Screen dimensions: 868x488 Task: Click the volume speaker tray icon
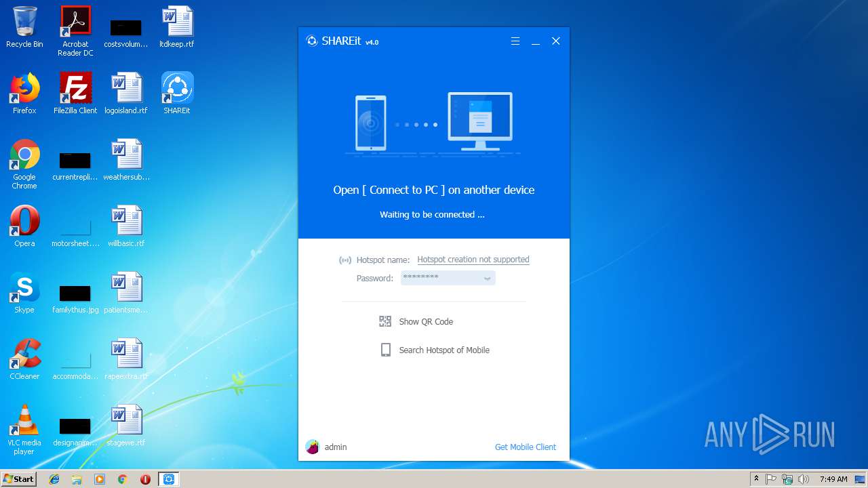pos(804,479)
